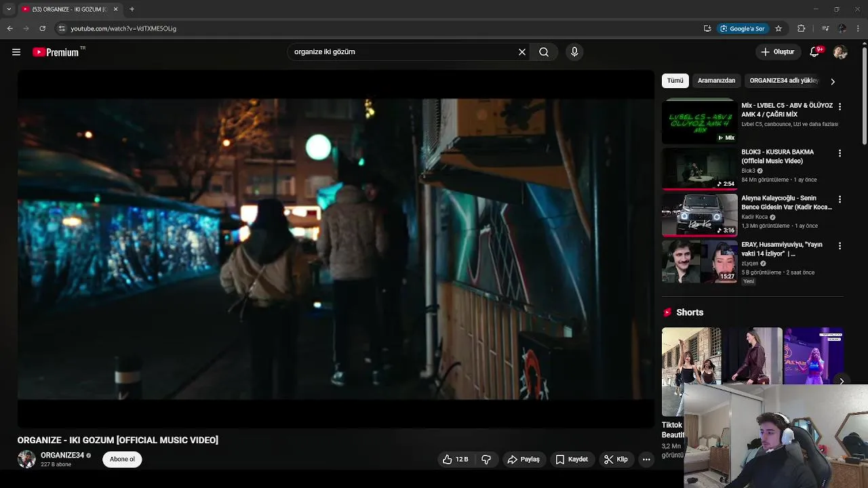Open the YouTube account avatar menu
The image size is (868, 488).
point(840,52)
